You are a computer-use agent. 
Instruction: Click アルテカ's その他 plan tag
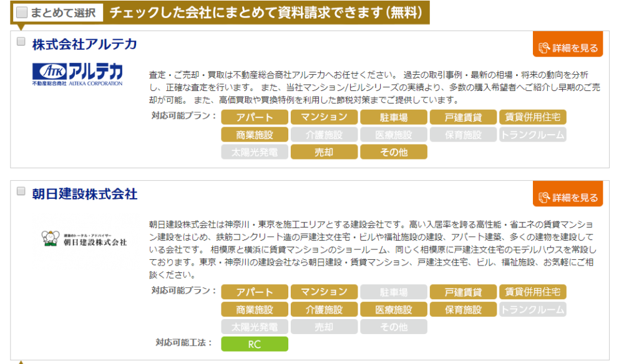(394, 152)
